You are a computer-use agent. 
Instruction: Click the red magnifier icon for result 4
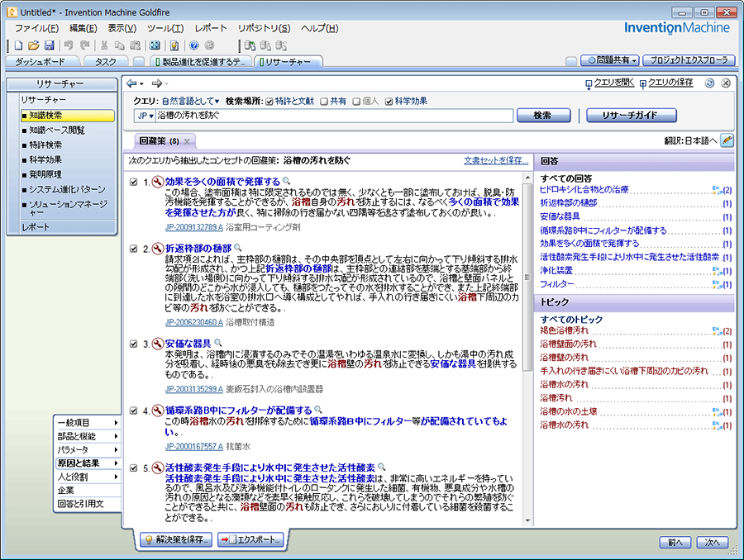coord(158,411)
